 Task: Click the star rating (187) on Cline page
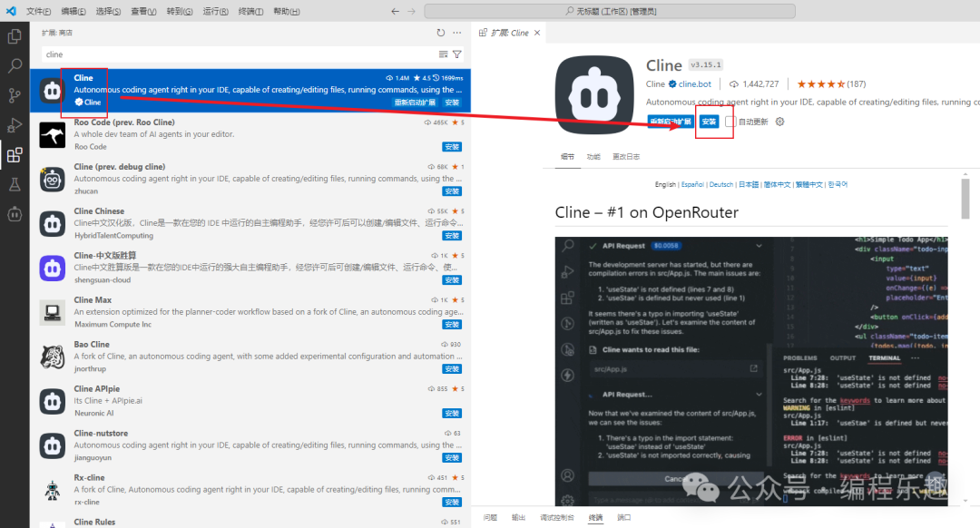tap(831, 83)
